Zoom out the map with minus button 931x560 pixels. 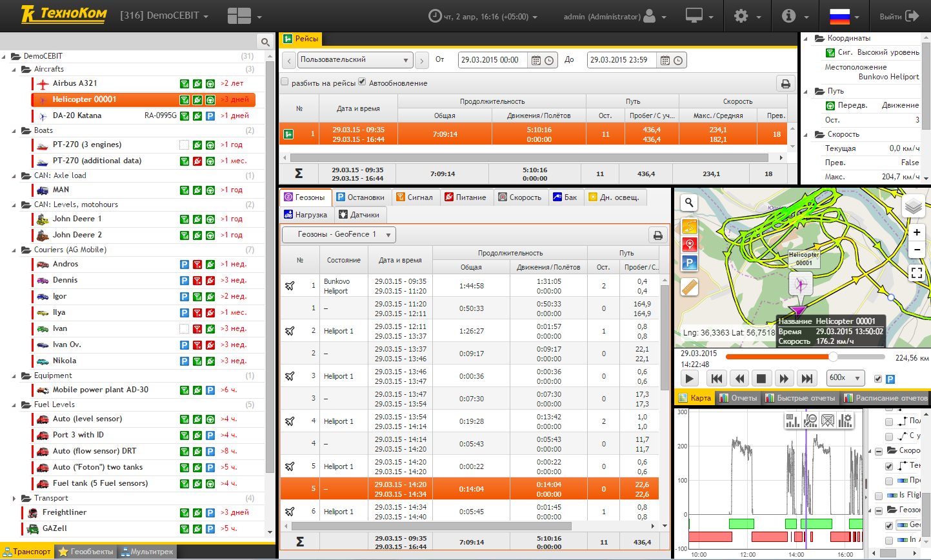[917, 249]
